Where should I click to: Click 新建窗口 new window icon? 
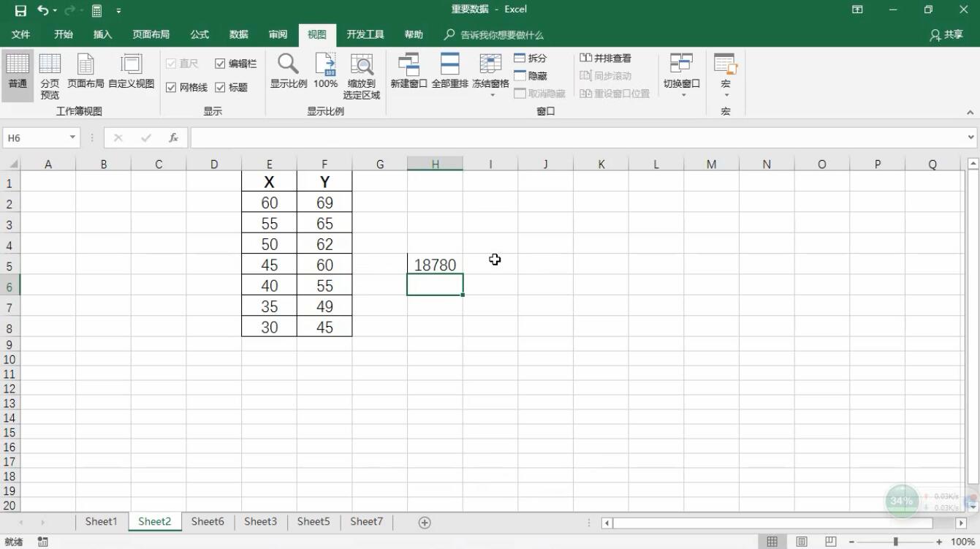[x=409, y=72]
